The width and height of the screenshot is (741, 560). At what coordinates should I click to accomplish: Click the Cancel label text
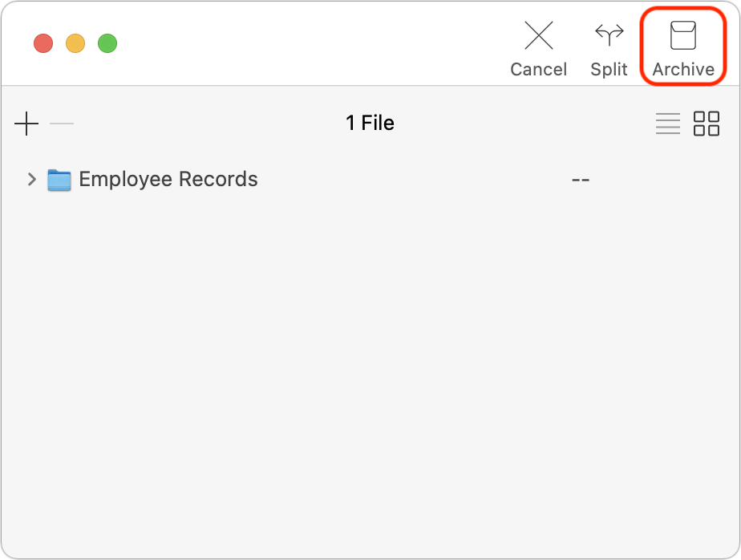pos(538,70)
